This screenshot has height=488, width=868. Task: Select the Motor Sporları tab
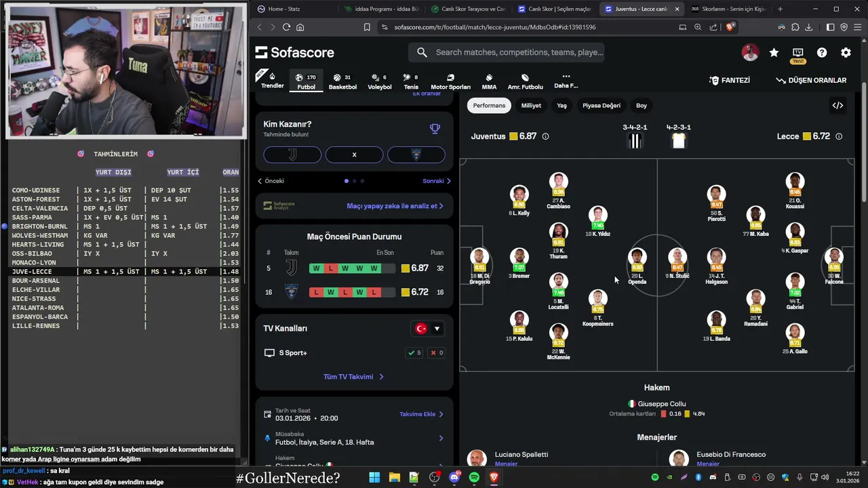[450, 81]
